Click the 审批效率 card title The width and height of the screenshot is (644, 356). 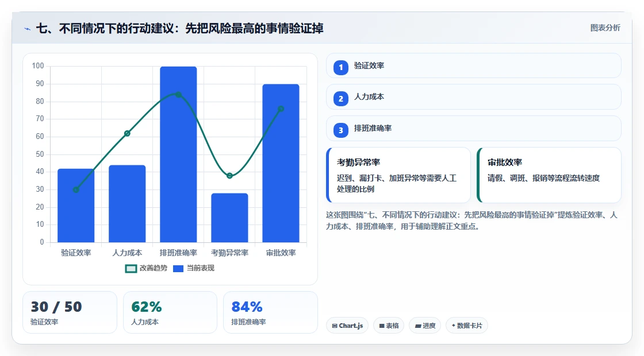pyautogui.click(x=505, y=162)
